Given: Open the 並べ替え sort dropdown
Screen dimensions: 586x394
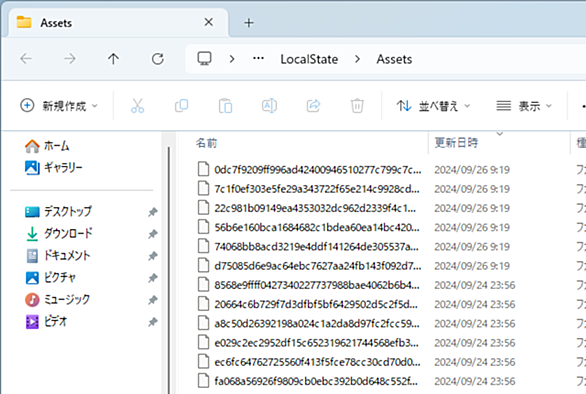Looking at the screenshot, I should (x=433, y=106).
